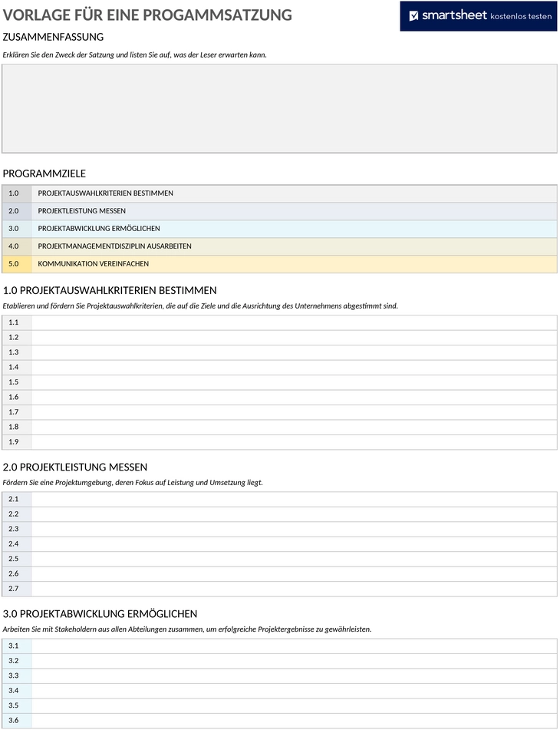This screenshot has width=560, height=730.
Task: Select goal row 2.0 Projektleistung messen
Action: (x=279, y=211)
